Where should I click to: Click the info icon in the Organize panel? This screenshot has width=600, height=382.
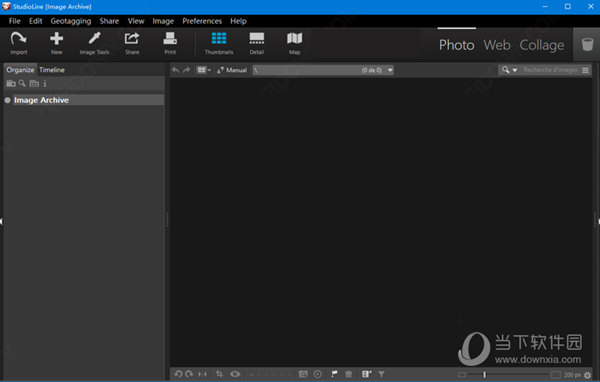point(44,83)
